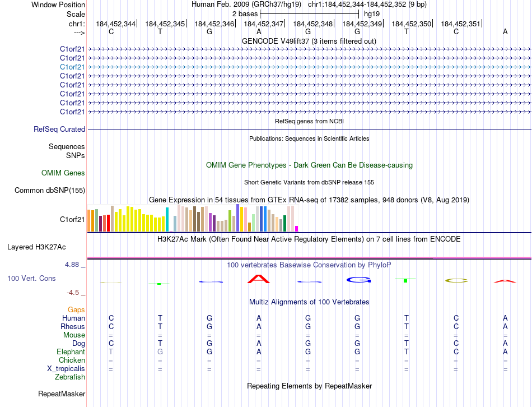Open the RefSeq Curated track label
Screen dimensions: 532x407
point(59,129)
